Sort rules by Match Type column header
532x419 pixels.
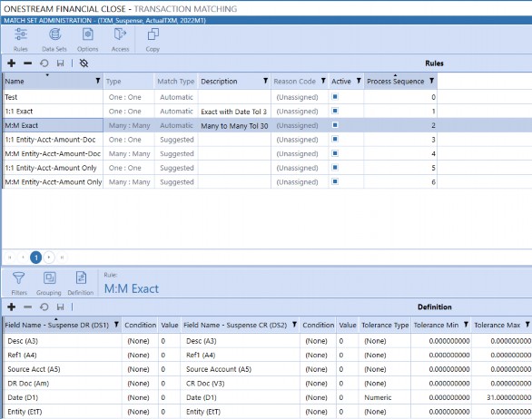[176, 82]
